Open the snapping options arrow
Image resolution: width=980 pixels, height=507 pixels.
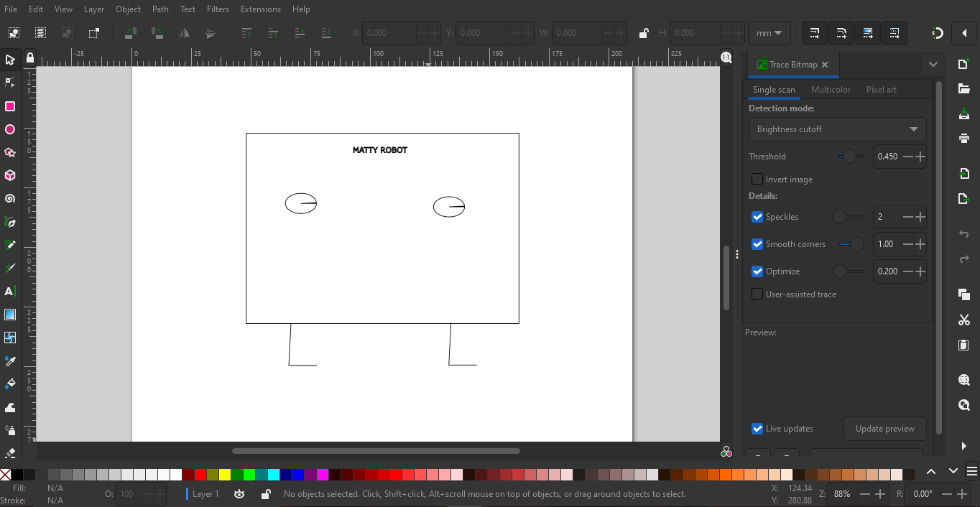[964, 33]
